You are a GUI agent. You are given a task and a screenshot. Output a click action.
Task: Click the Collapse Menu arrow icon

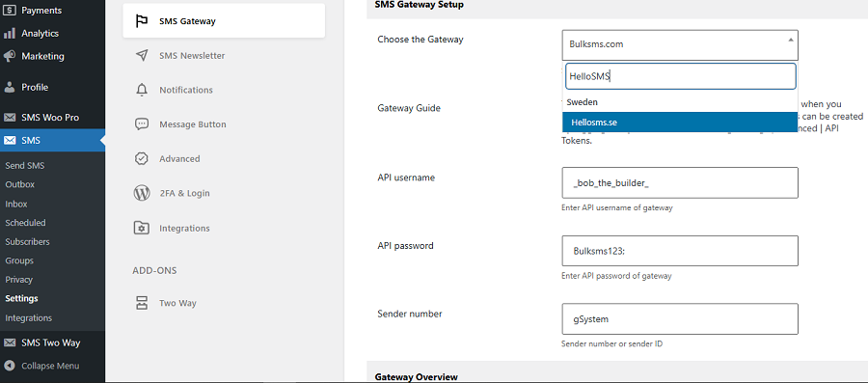9,366
